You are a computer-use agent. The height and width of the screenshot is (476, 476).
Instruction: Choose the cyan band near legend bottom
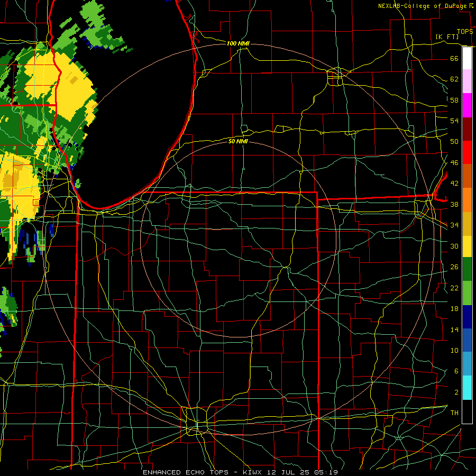coord(467,388)
